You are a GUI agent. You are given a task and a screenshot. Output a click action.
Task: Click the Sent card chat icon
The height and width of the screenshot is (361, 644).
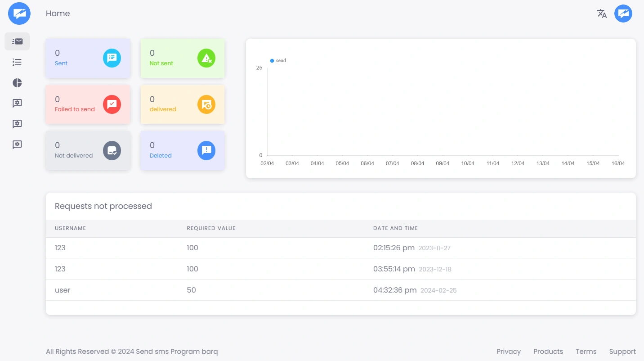[x=112, y=58]
